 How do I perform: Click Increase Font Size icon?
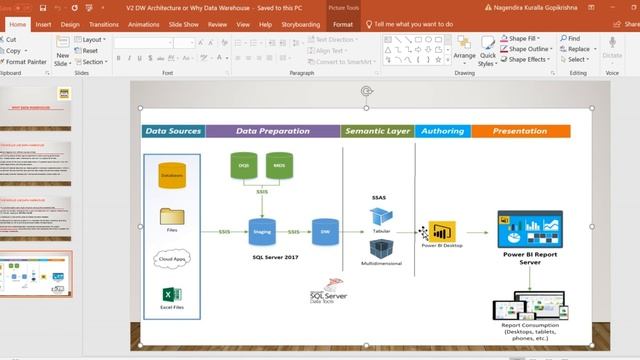(200, 42)
